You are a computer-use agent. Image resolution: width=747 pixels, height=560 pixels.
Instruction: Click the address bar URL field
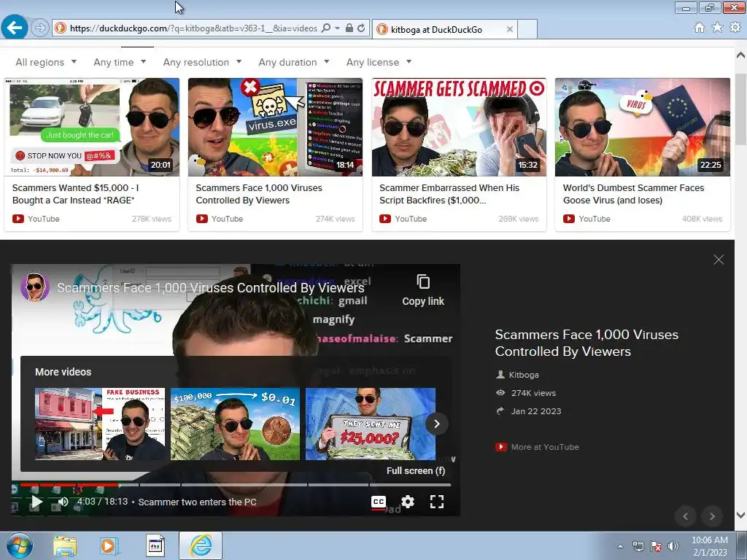(193, 28)
